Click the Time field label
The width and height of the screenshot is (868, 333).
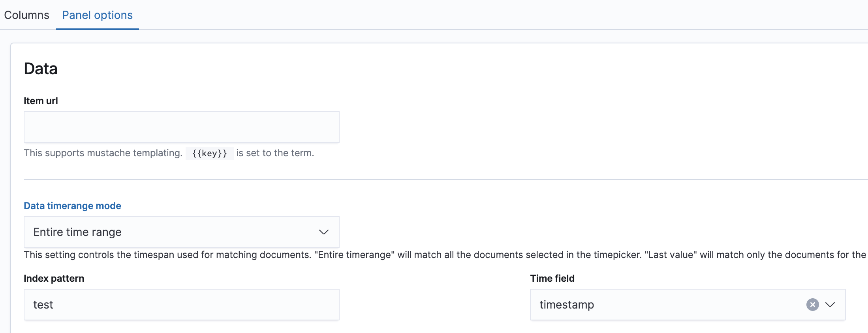552,278
